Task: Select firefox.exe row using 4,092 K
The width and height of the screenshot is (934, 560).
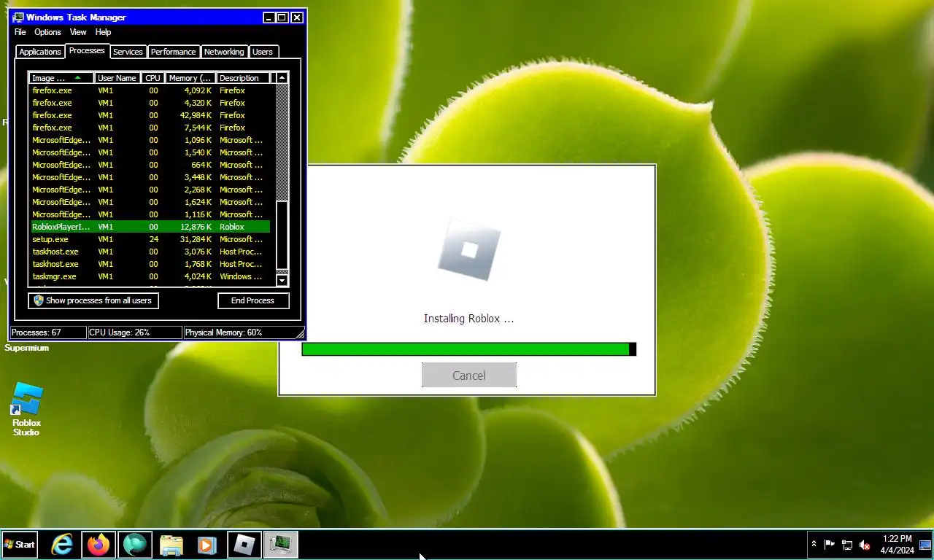Action: tap(150, 90)
